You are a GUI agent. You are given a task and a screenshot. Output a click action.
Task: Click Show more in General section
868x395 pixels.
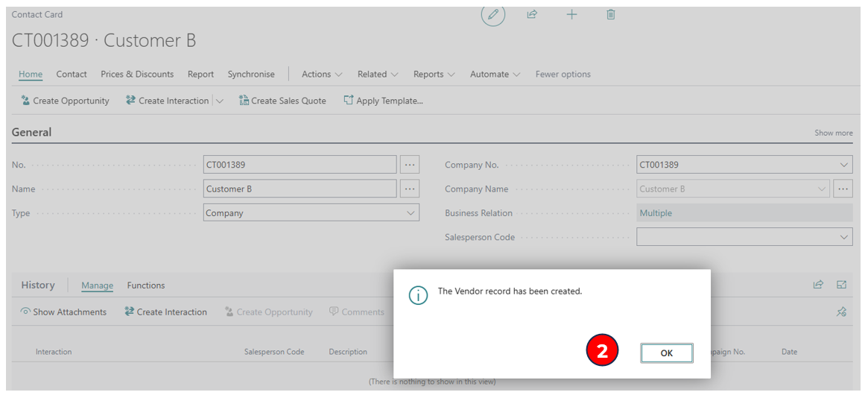833,133
